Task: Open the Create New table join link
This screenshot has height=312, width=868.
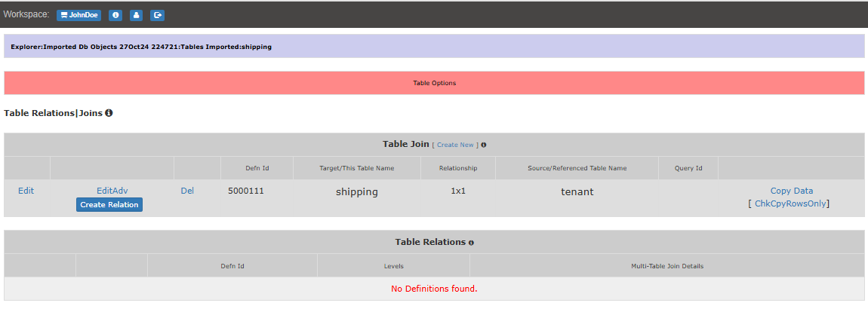Action: point(455,145)
